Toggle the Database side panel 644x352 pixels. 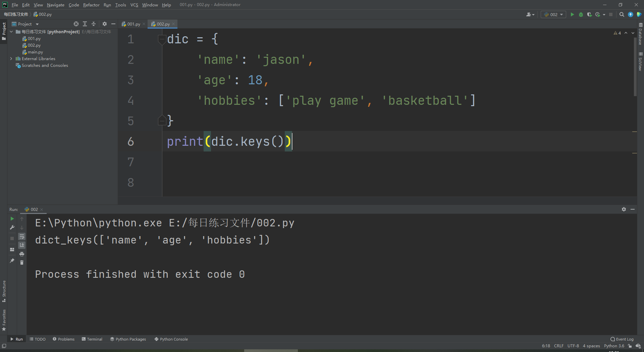click(x=640, y=34)
